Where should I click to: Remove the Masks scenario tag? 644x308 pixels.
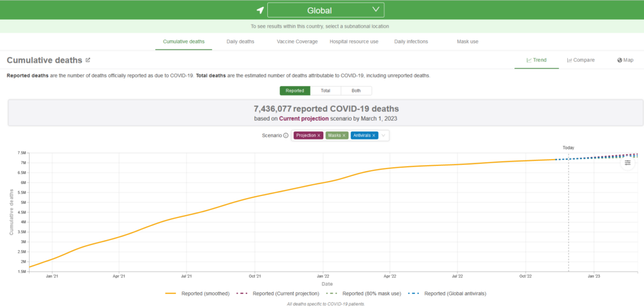[x=344, y=135]
